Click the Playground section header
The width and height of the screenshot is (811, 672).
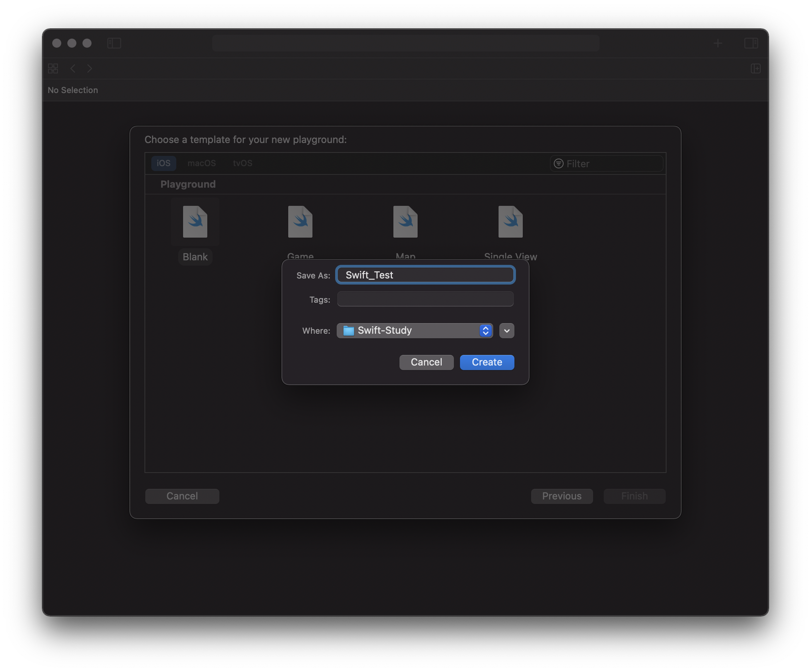(x=188, y=184)
